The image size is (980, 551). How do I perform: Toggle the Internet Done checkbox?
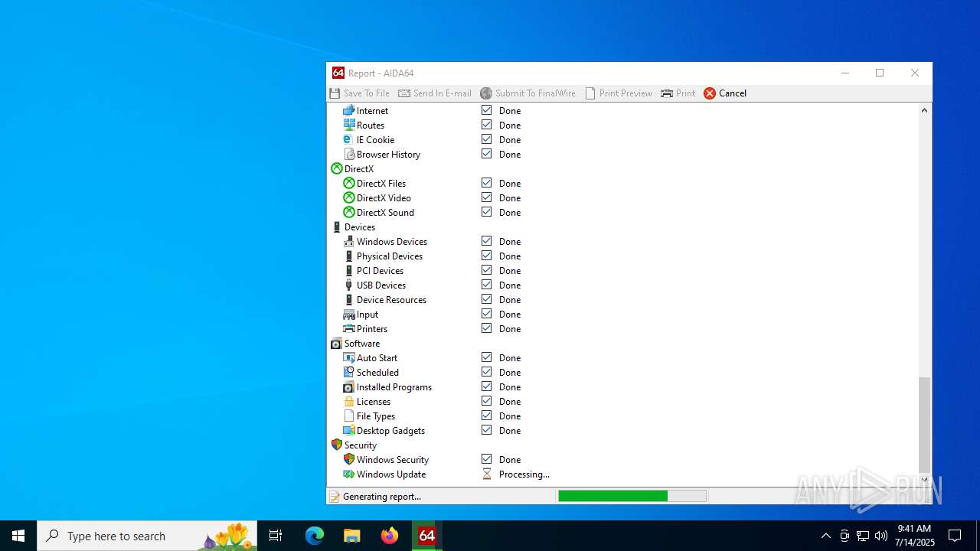click(486, 110)
